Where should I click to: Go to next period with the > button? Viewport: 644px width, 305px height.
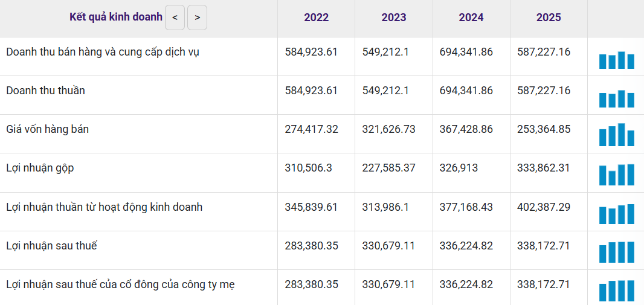pyautogui.click(x=197, y=18)
